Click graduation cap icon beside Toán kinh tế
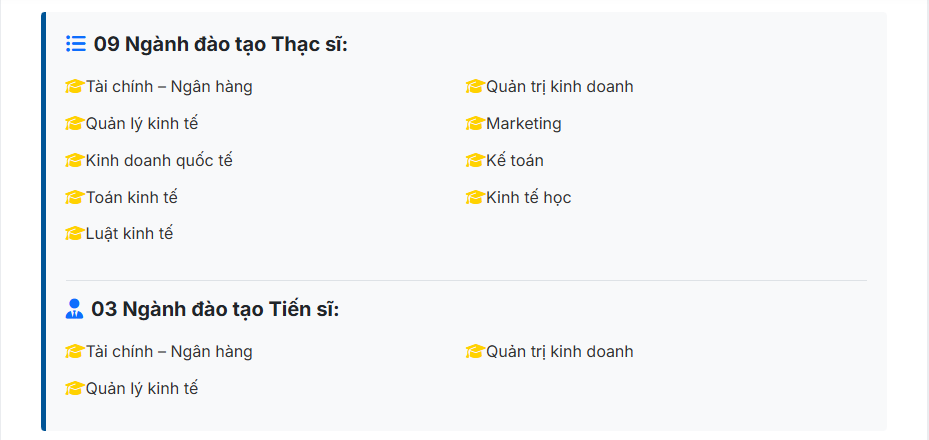The image size is (929, 440). coord(74,198)
